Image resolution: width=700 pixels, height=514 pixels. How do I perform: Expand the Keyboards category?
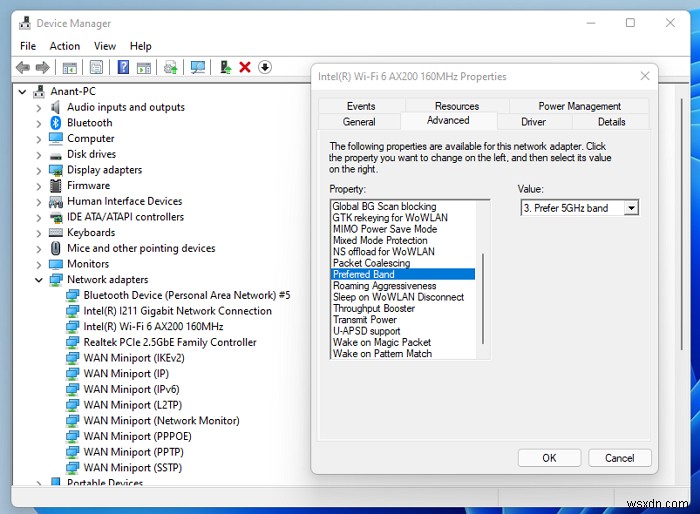[39, 233]
